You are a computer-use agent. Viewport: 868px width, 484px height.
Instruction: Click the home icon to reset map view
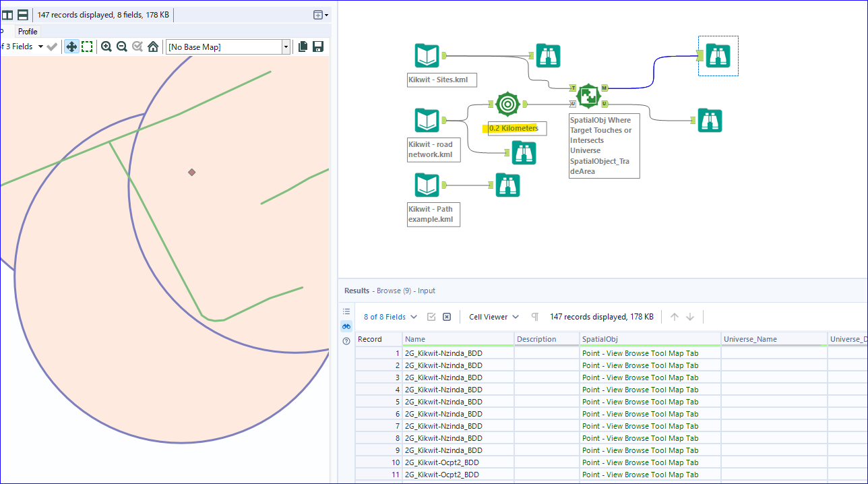click(x=152, y=47)
